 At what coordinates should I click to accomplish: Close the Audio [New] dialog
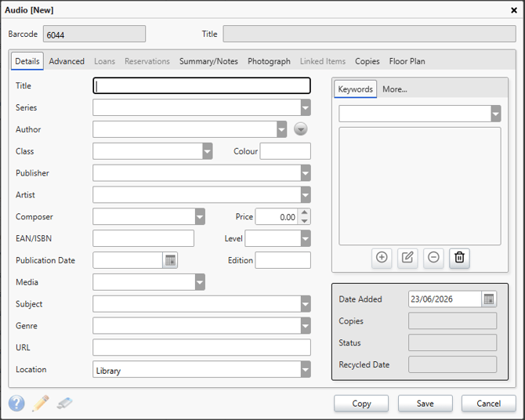point(514,10)
